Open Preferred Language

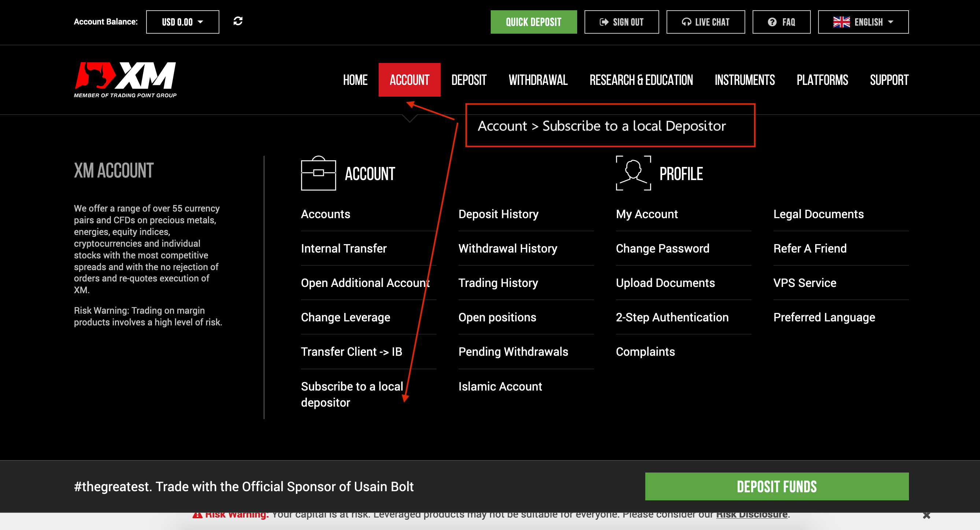(824, 317)
